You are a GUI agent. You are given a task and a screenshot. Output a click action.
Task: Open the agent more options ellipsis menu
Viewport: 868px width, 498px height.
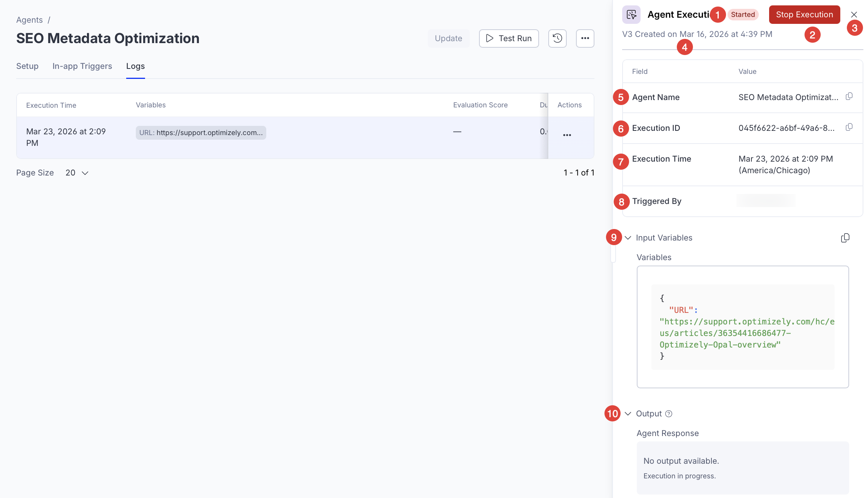click(x=585, y=38)
